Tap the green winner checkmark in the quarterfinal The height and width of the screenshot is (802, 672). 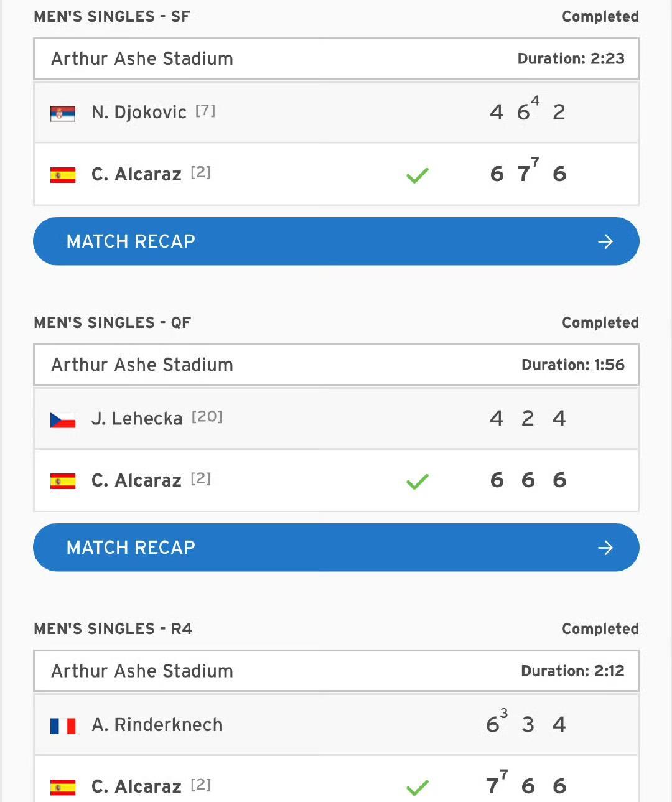(417, 482)
